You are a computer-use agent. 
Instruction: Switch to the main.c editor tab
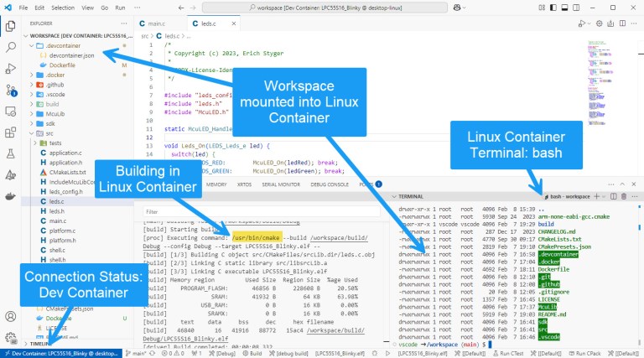click(156, 23)
